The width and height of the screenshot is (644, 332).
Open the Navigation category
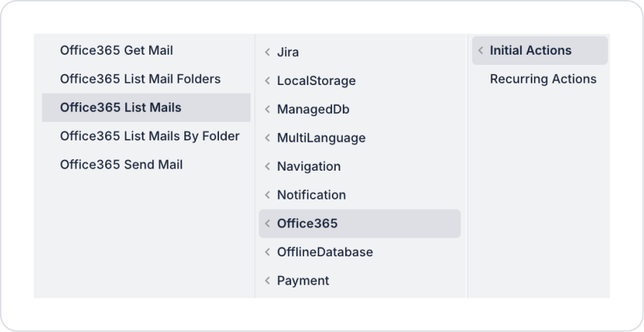[359, 166]
